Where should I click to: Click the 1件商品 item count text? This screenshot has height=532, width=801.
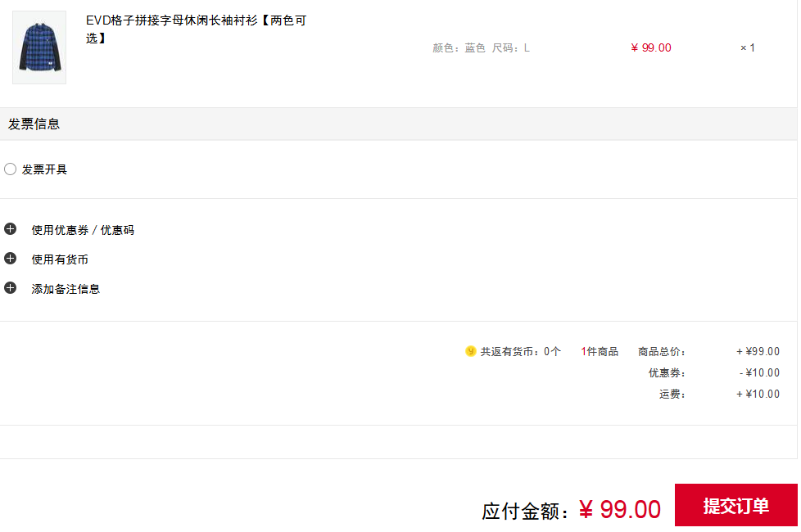click(x=600, y=352)
